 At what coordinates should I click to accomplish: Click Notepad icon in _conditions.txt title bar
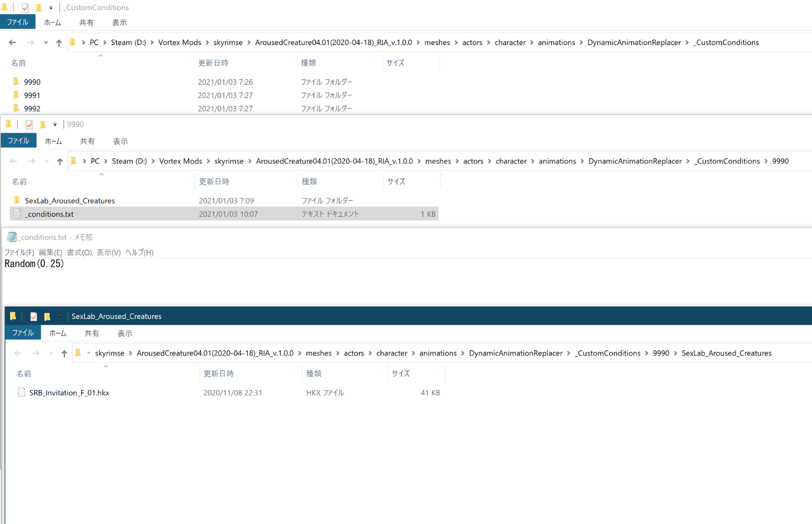[x=12, y=237]
